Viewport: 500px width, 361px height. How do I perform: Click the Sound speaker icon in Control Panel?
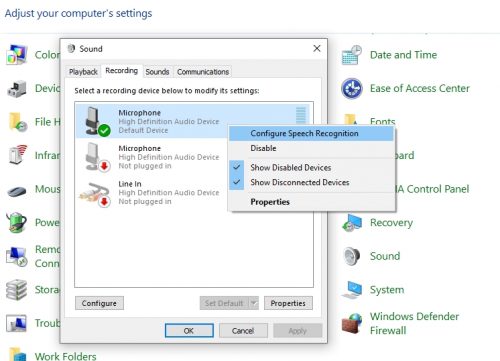(x=352, y=256)
